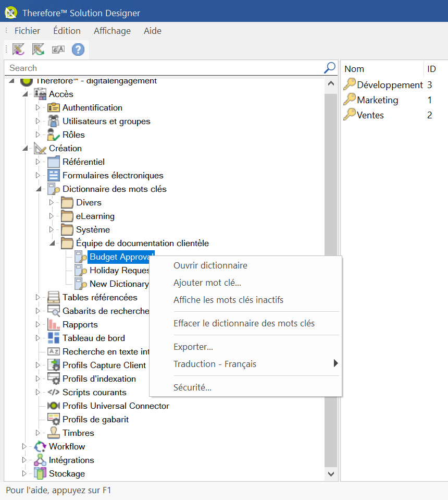Screen dimensions: 448x500
Task: Select Affiche les mots clés inactifs
Action: coord(246,300)
